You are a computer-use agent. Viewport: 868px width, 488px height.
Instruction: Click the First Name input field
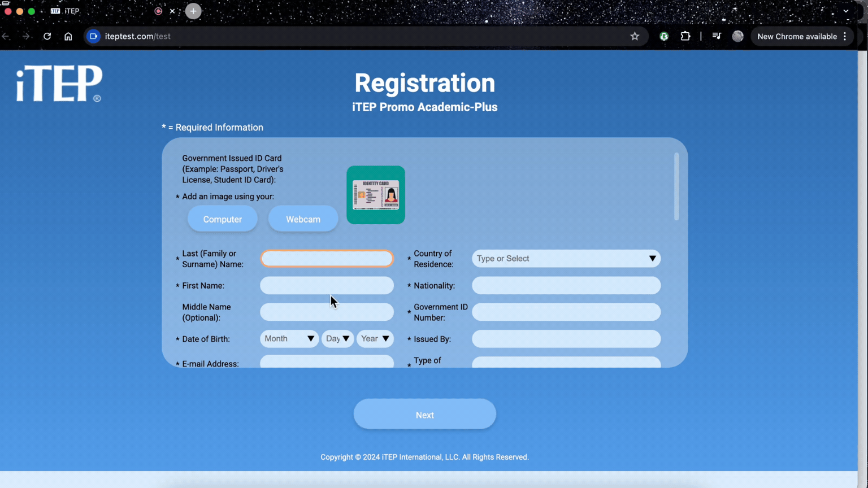click(327, 285)
